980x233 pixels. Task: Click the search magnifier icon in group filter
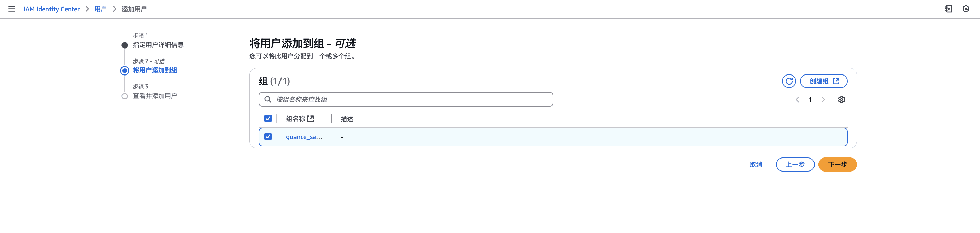tap(268, 99)
